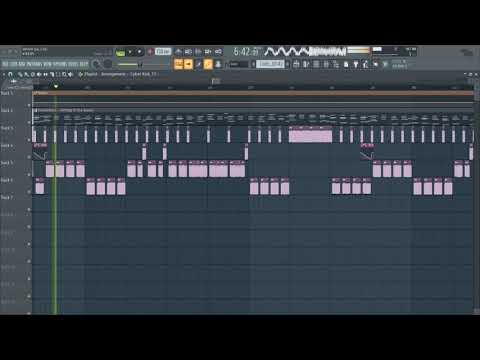Click the 6:42 song time display
The height and width of the screenshot is (360, 480).
(x=246, y=52)
